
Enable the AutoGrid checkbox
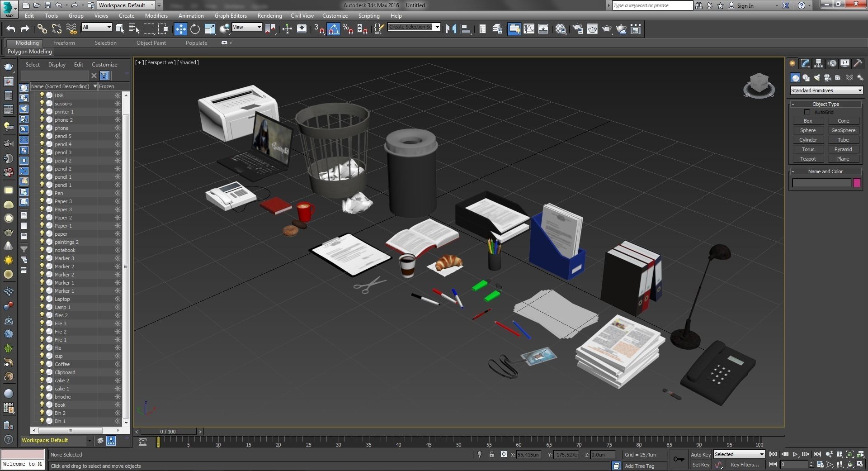click(807, 112)
